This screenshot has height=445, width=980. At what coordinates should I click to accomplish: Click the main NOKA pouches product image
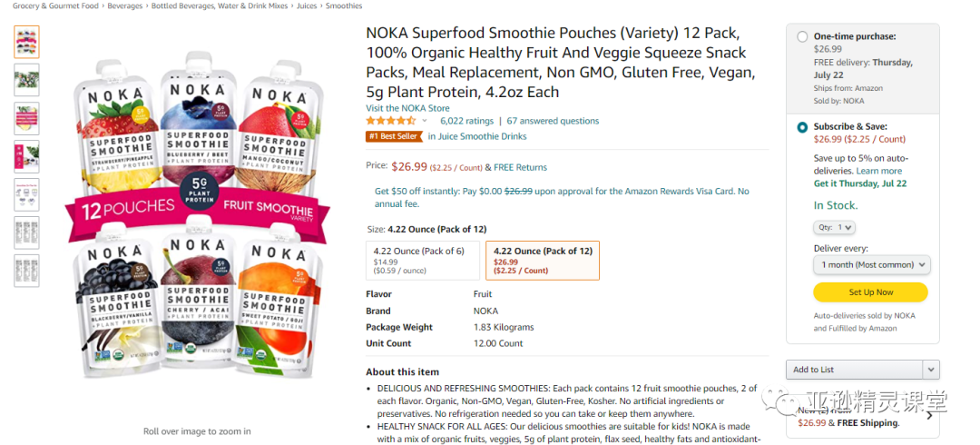[197, 216]
